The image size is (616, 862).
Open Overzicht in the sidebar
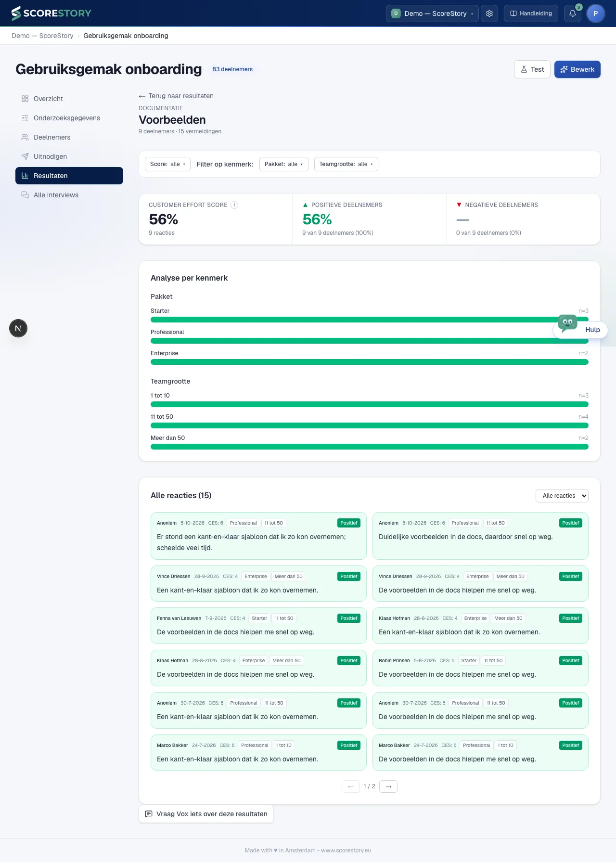click(69, 99)
